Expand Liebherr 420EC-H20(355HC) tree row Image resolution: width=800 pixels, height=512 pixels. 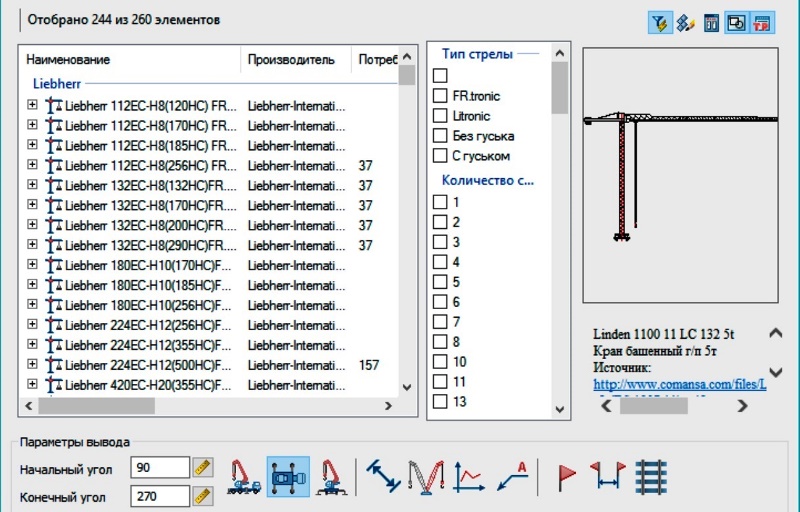click(x=32, y=383)
